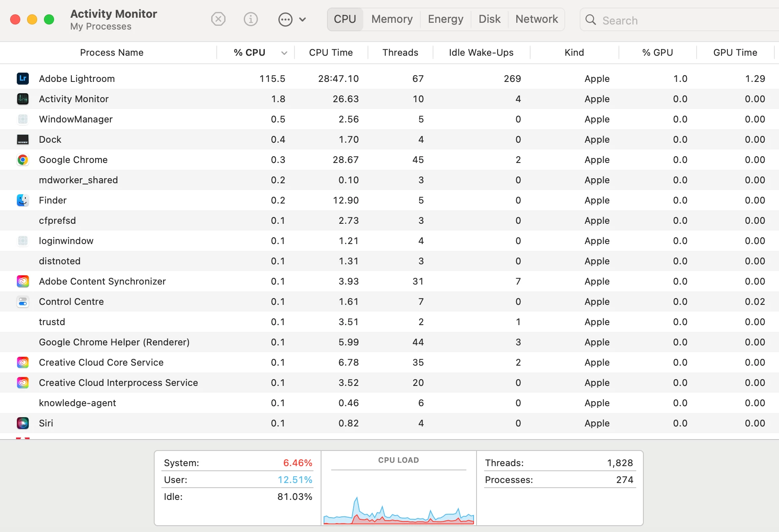779x532 pixels.
Task: Click the User 12.51% usage value
Action: coord(295,480)
